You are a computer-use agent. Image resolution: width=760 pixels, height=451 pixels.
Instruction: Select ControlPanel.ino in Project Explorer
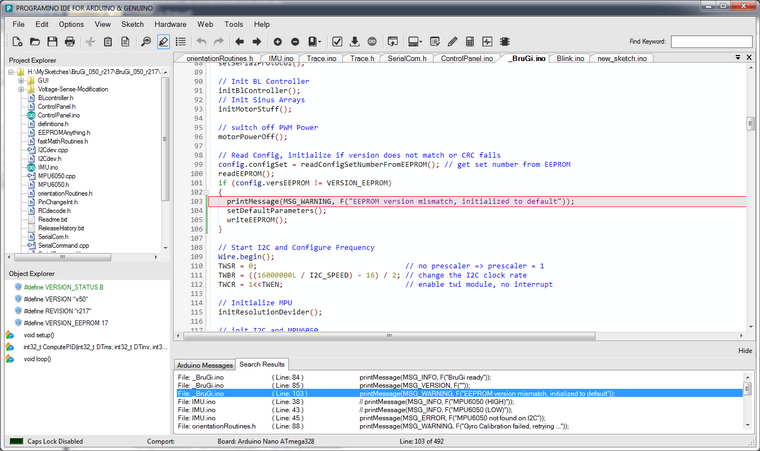click(x=59, y=115)
